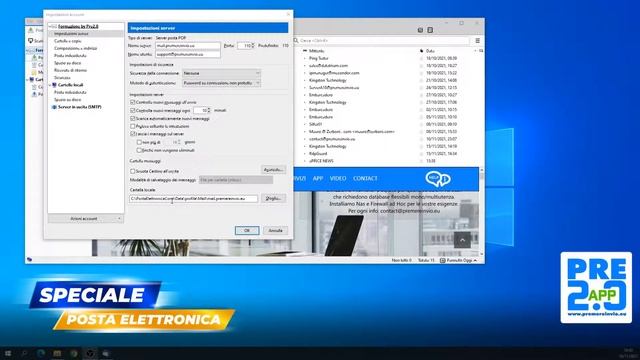Click the Nome utente input field
The image size is (640, 360).
(x=188, y=54)
